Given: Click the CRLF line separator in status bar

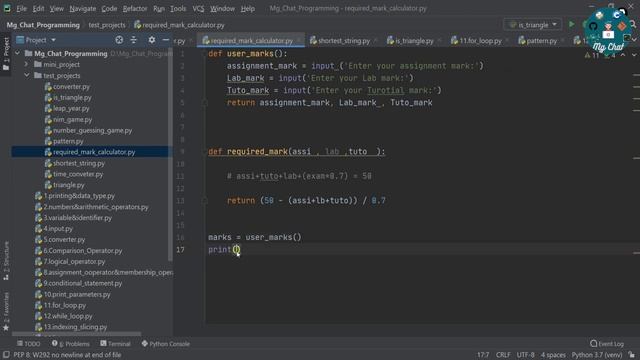Looking at the screenshot, I should [503, 355].
